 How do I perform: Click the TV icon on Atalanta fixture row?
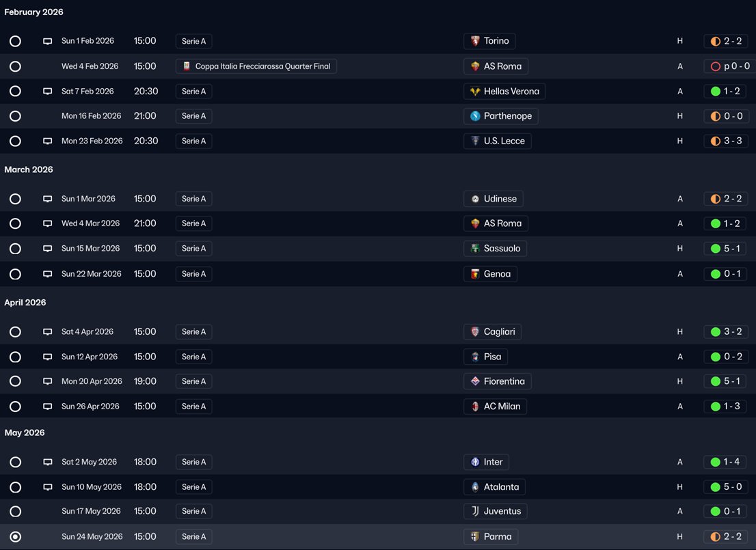(47, 487)
